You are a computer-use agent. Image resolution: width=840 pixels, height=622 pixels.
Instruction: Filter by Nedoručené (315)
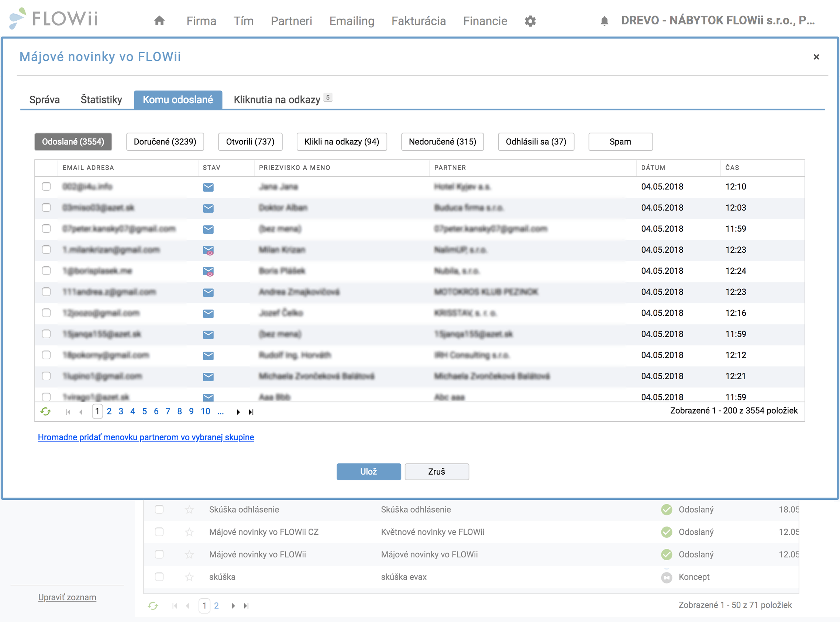tap(443, 141)
